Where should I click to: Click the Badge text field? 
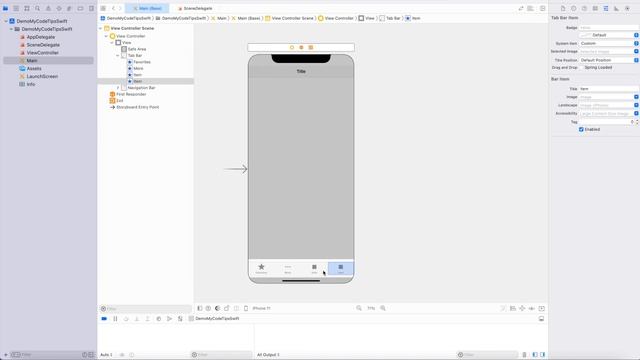[609, 27]
